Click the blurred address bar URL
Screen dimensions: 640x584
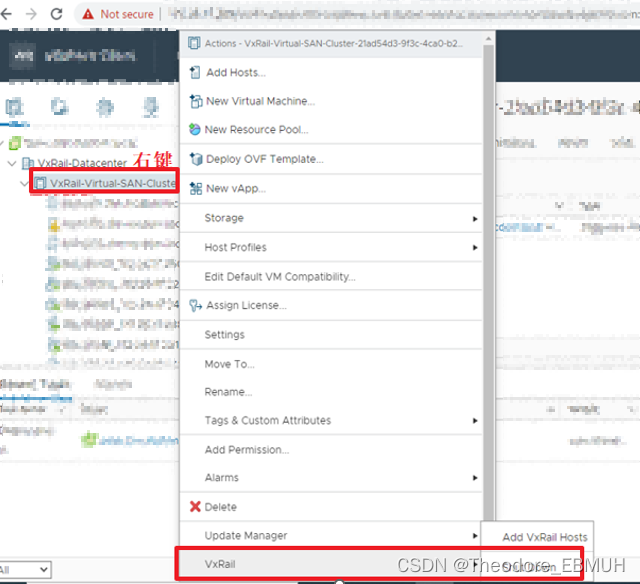pos(402,15)
